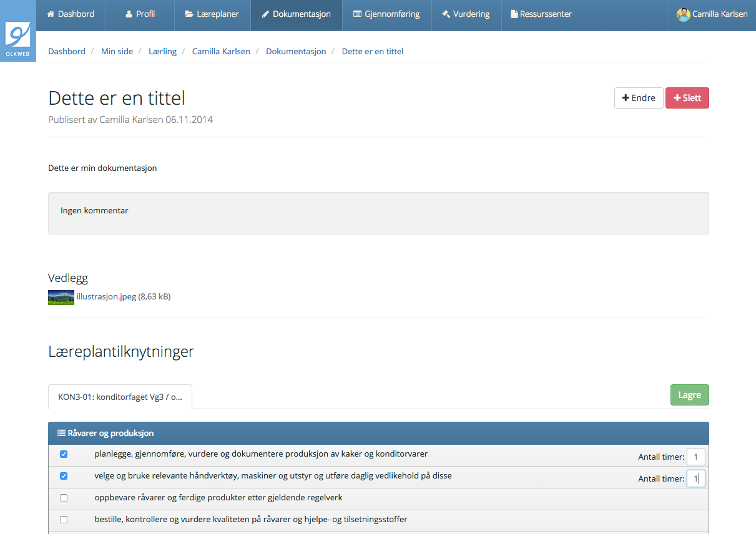Open the illustrasjon.jpeg attachment thumbnail
This screenshot has width=756, height=534.
(61, 297)
